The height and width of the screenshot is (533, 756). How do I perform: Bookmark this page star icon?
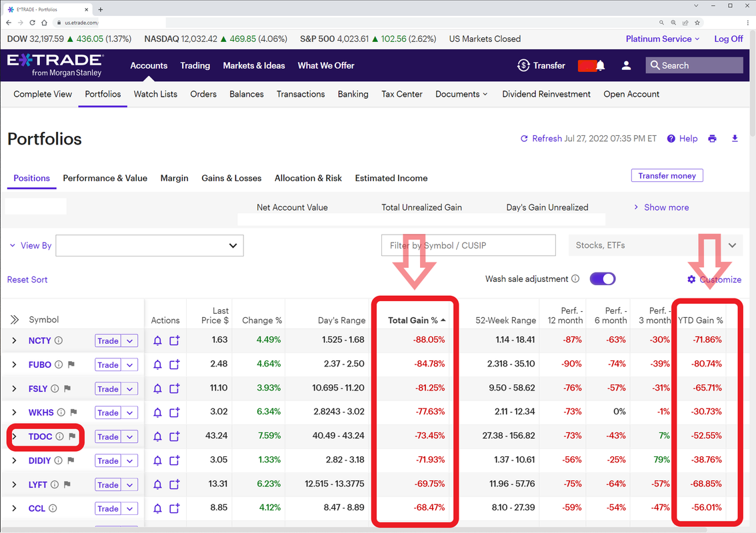click(697, 23)
